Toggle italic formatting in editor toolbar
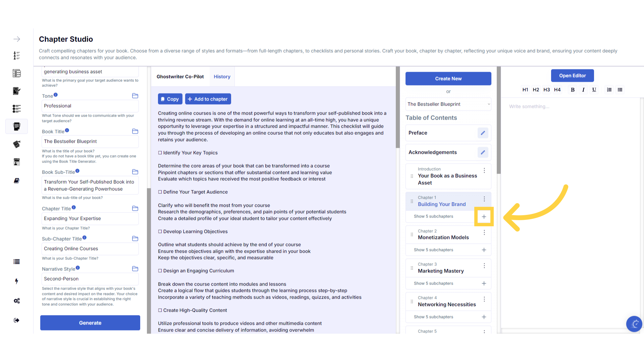This screenshot has height=362, width=644. pos(583,90)
